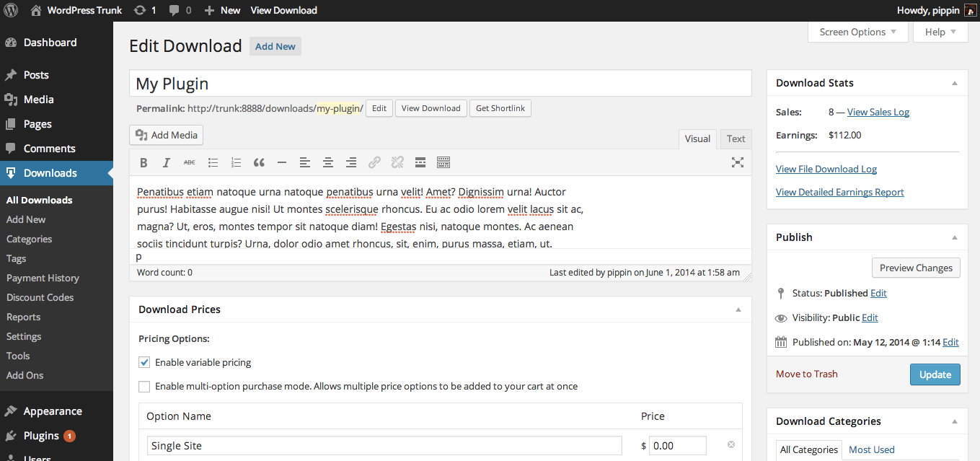Open the Help dropdown

point(940,32)
